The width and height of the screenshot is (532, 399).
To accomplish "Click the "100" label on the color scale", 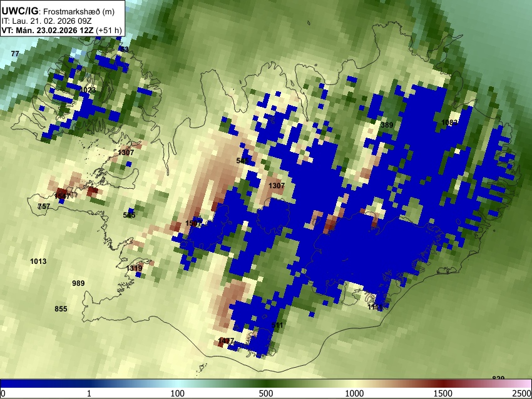I will pos(177,393).
